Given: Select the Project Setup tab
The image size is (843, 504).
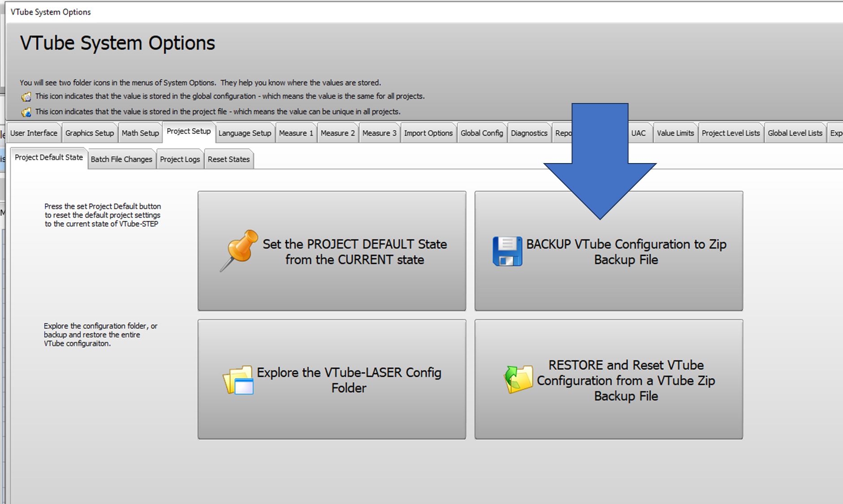Looking at the screenshot, I should pyautogui.click(x=189, y=131).
